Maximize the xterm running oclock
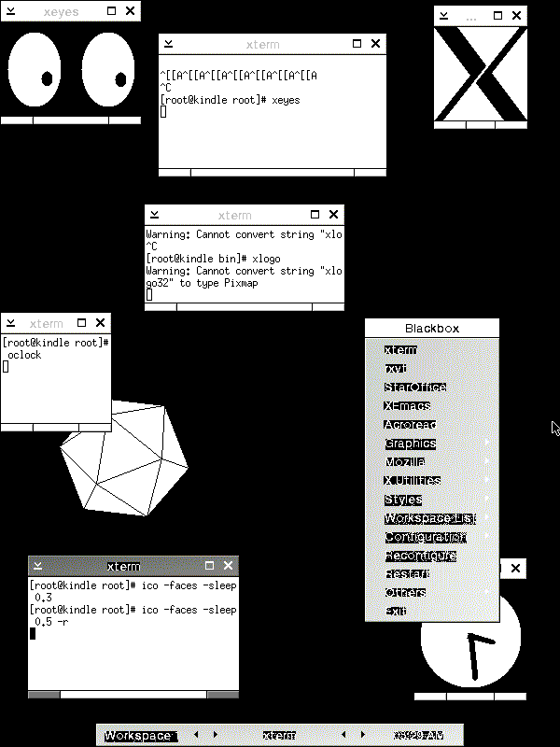This screenshot has height=747, width=560. coord(81,322)
